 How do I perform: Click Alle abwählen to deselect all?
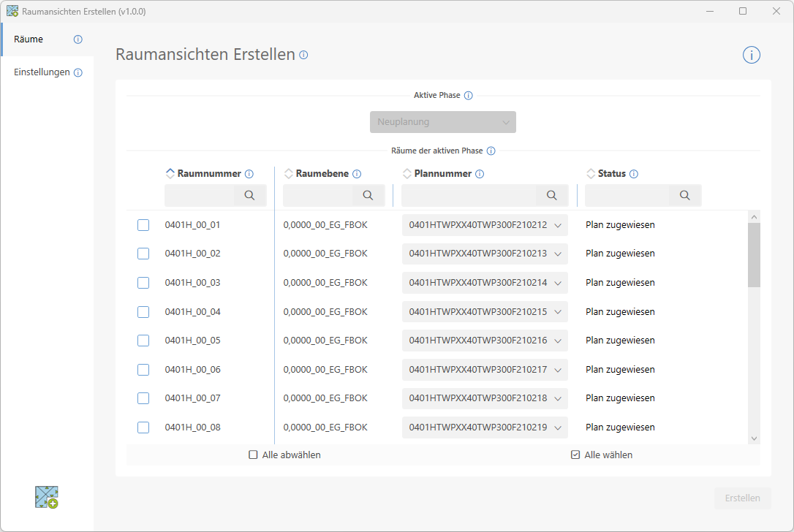click(284, 455)
